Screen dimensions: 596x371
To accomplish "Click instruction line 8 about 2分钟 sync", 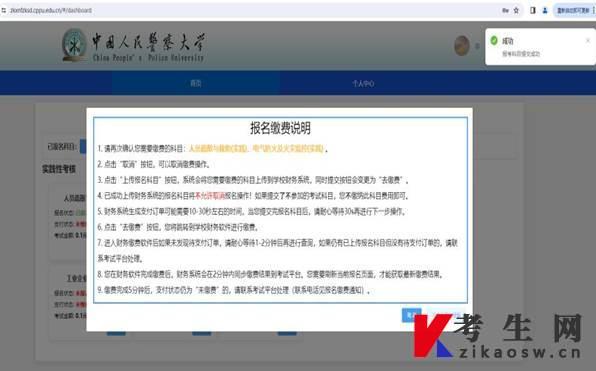I will tap(271, 274).
